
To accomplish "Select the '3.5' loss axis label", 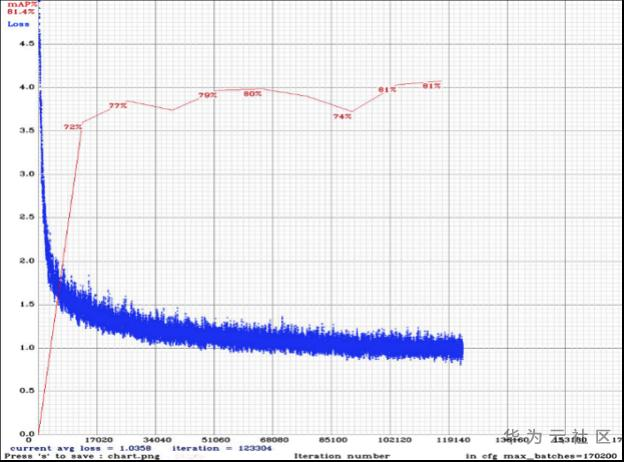I will [x=27, y=131].
